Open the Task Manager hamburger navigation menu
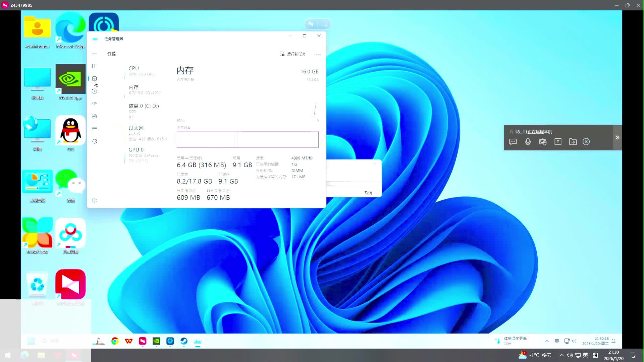The image size is (644, 362). 94,54
